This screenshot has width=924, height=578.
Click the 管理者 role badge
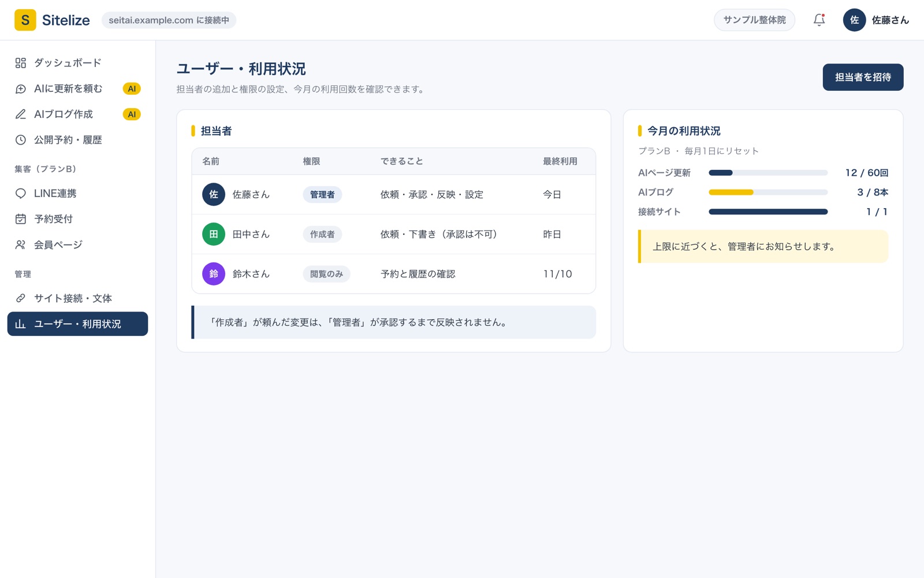(322, 195)
